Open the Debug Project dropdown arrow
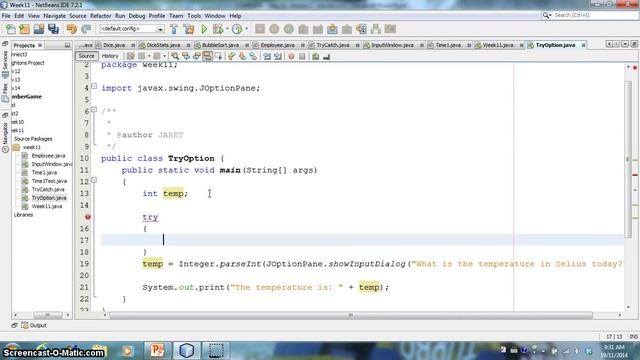 (x=227, y=29)
